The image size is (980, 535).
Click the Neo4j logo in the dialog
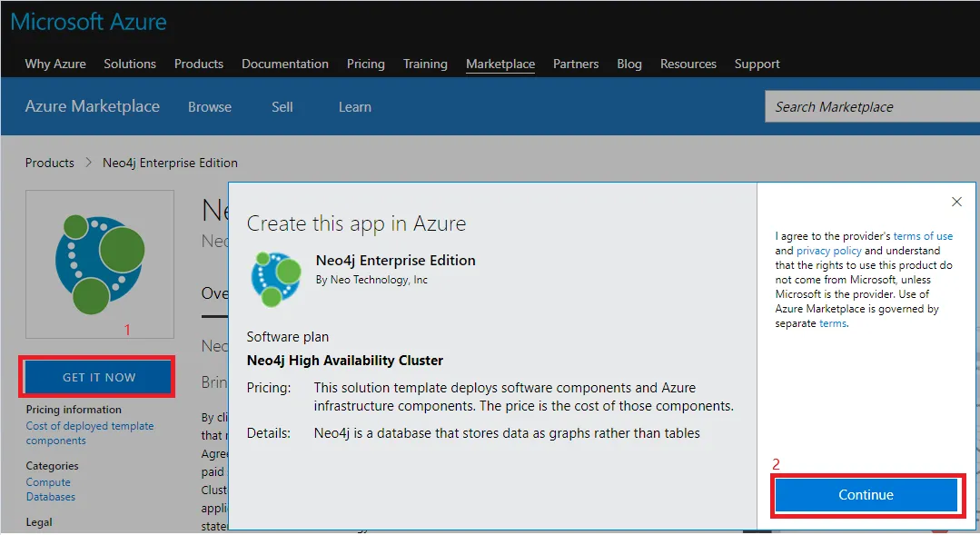click(276, 279)
